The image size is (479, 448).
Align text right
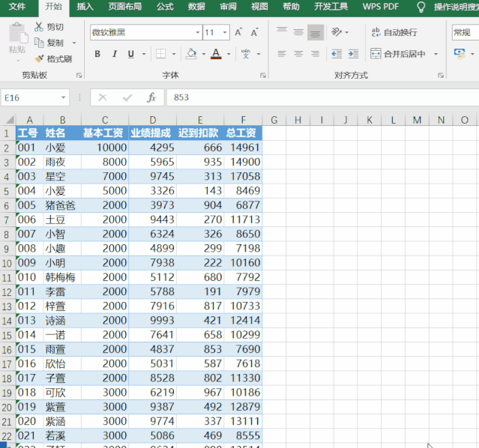point(316,54)
